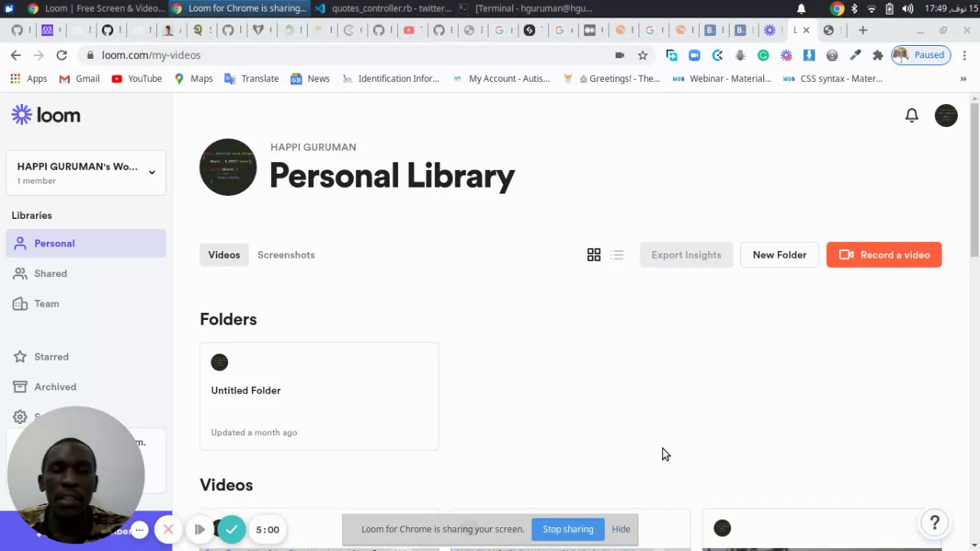Click the Loom logo in the sidebar

pos(46,115)
